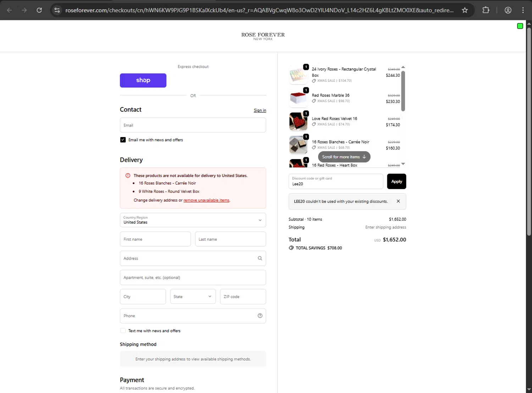
Task: Open the State dropdown
Action: 193,296
